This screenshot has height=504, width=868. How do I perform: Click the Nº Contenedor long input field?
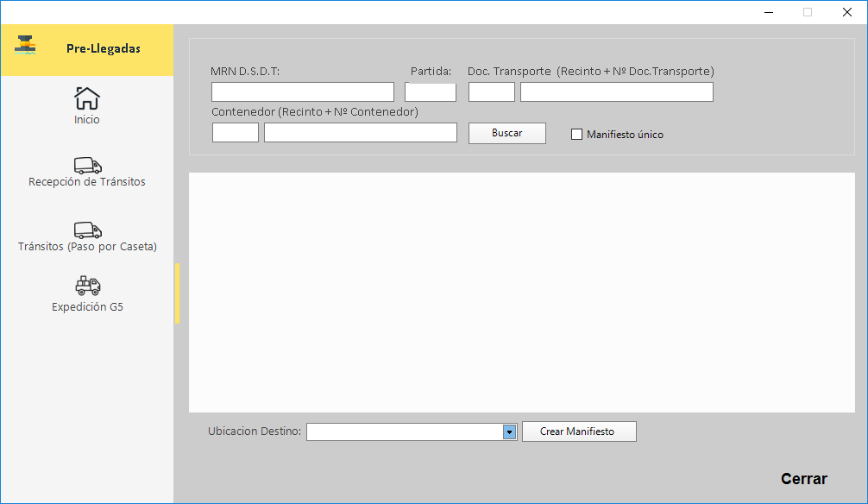click(360, 133)
